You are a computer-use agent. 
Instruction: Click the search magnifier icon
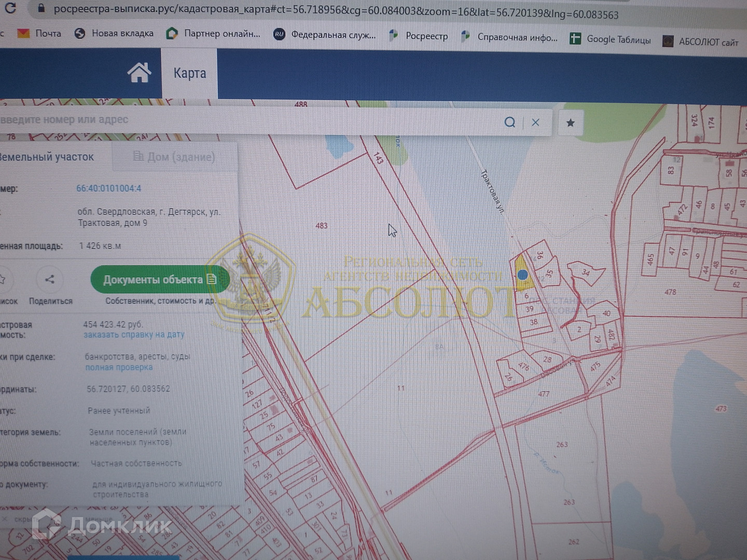tap(510, 122)
